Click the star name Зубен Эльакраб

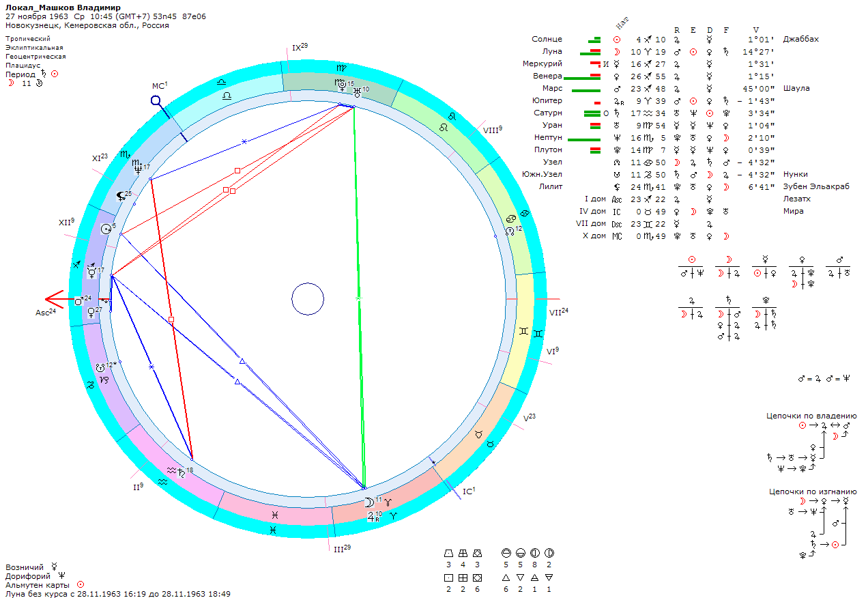click(x=816, y=186)
